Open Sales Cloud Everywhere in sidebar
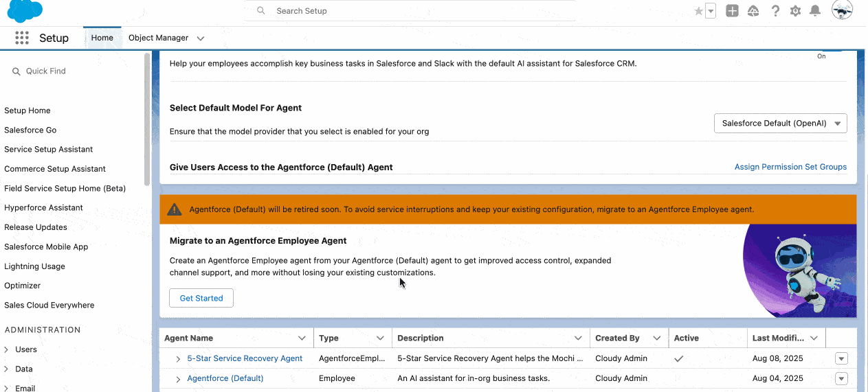Viewport: 868px width, 392px height. click(x=49, y=305)
